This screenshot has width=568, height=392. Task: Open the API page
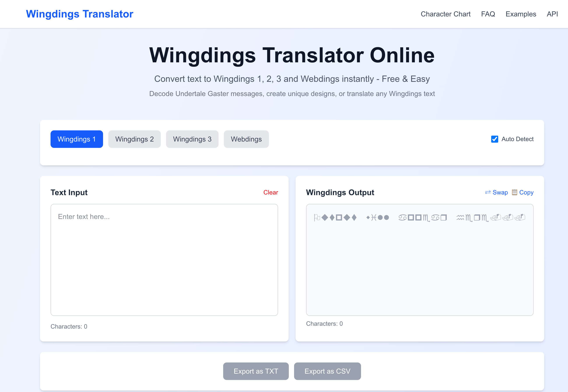coord(552,14)
